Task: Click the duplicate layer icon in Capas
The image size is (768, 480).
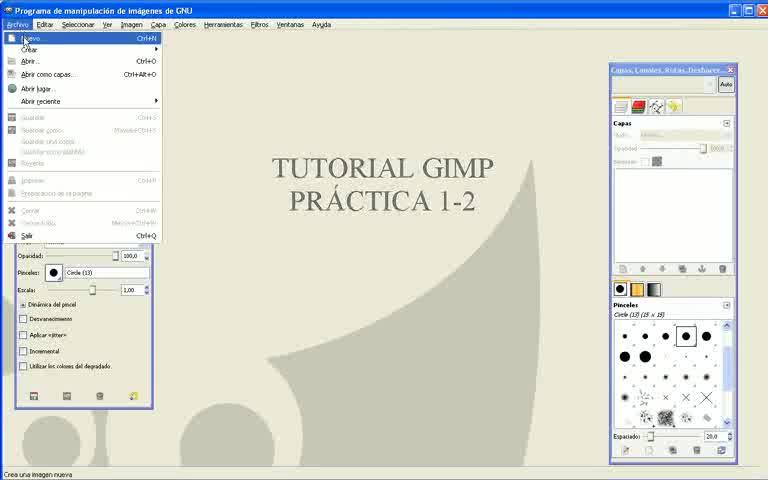Action: [x=682, y=269]
